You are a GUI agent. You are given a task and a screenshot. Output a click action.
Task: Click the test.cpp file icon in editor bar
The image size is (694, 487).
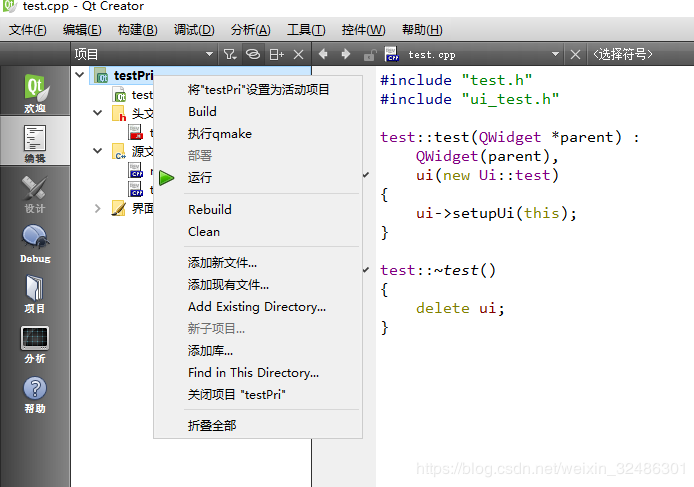(392, 54)
